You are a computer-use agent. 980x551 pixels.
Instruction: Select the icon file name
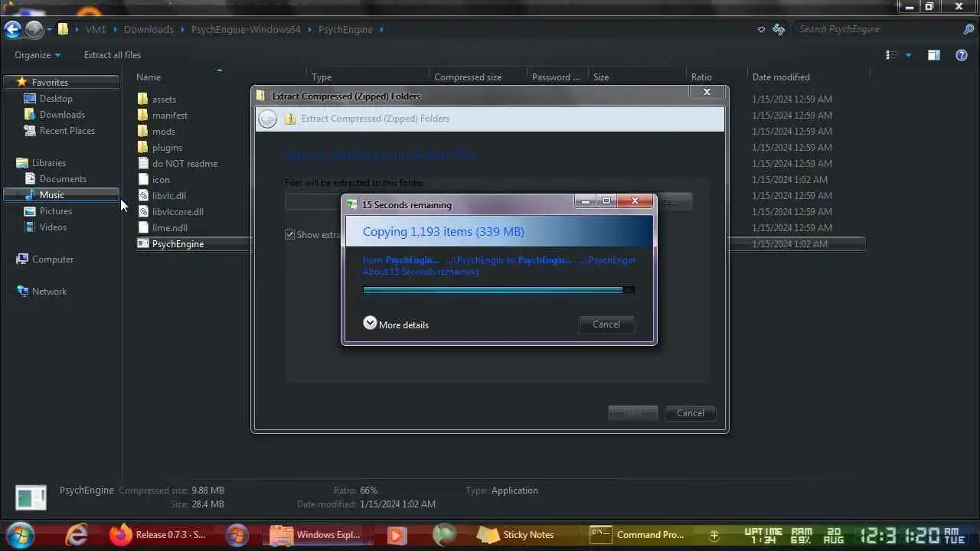pos(161,179)
